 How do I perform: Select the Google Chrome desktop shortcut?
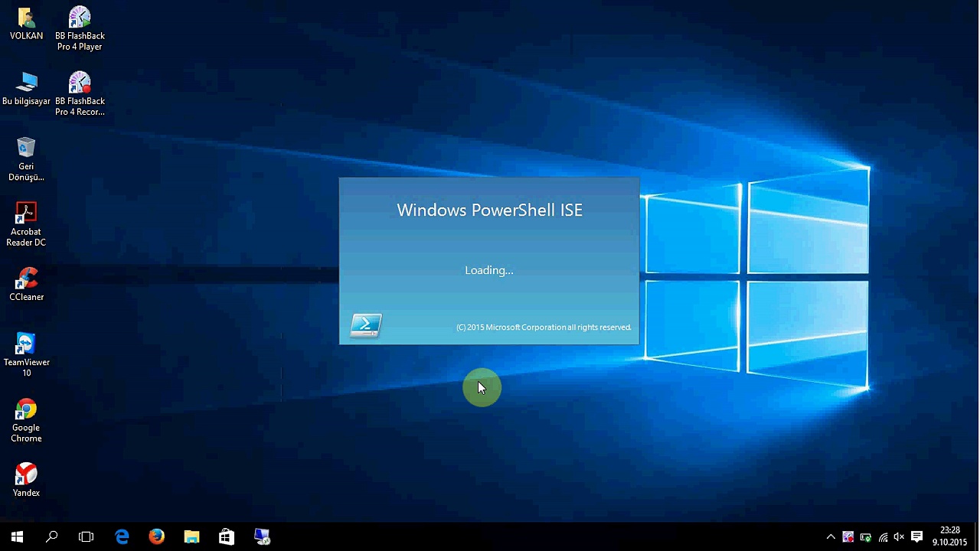coord(26,420)
